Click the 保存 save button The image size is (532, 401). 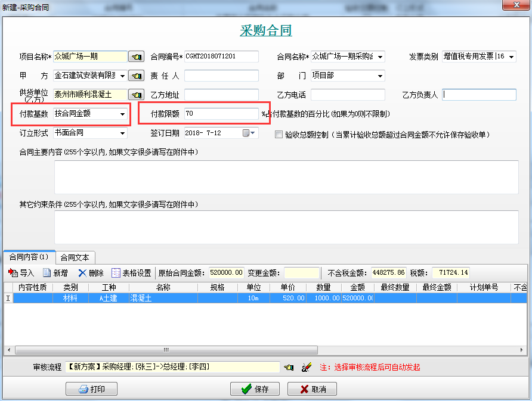tap(255, 389)
